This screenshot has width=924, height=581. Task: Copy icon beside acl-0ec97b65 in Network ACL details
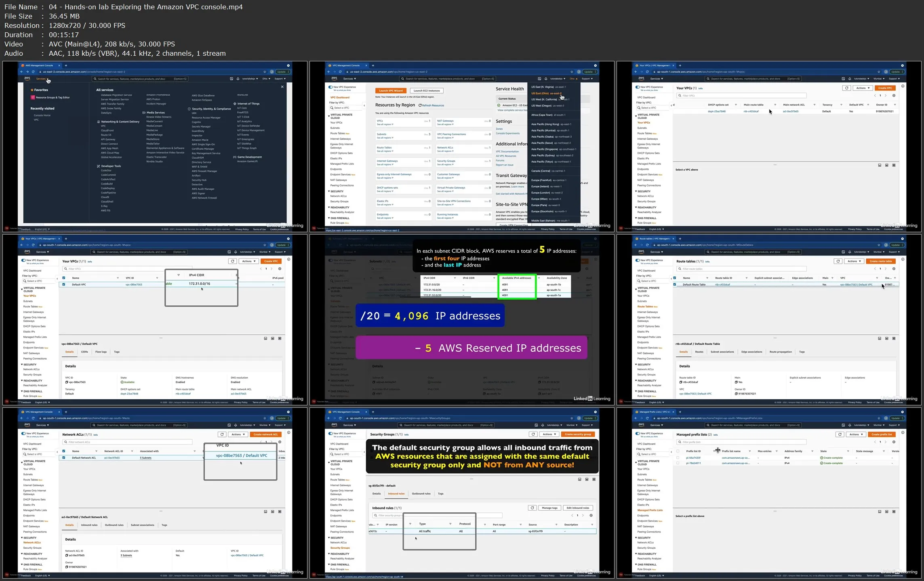point(67,556)
